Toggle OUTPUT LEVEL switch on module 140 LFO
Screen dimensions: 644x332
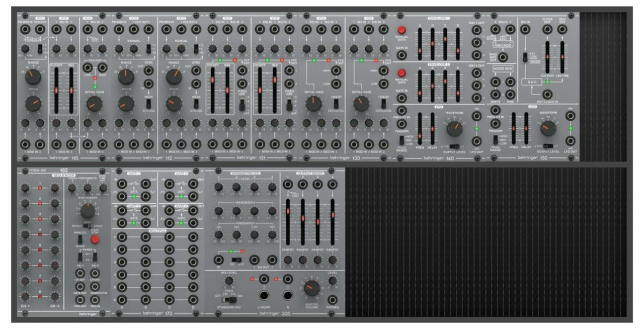pos(454,146)
